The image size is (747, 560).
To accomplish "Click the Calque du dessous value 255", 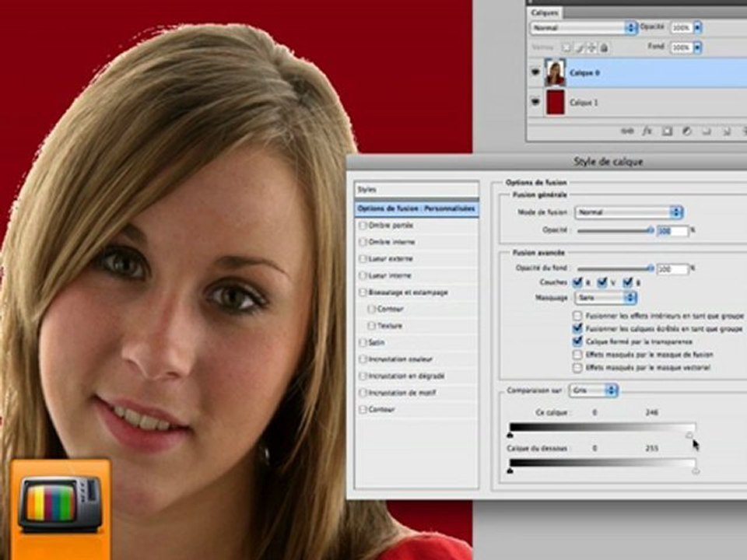I will coord(652,448).
